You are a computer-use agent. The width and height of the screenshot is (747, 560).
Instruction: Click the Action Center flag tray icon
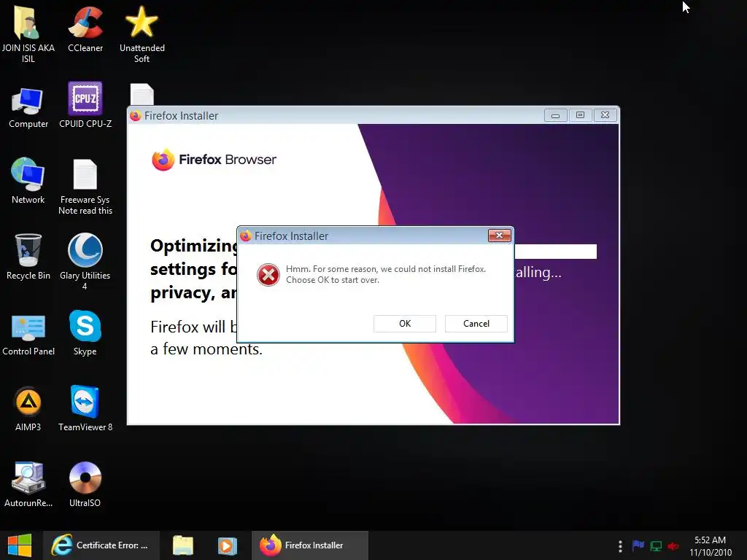click(x=638, y=545)
